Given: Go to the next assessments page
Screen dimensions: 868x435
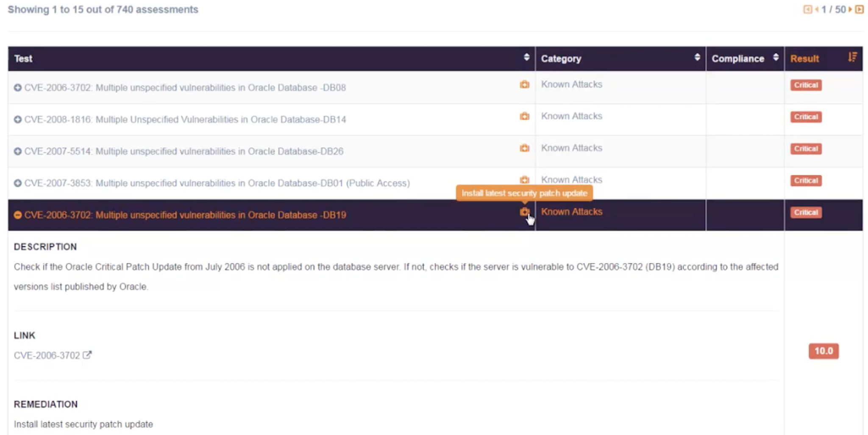Looking at the screenshot, I should [850, 9].
